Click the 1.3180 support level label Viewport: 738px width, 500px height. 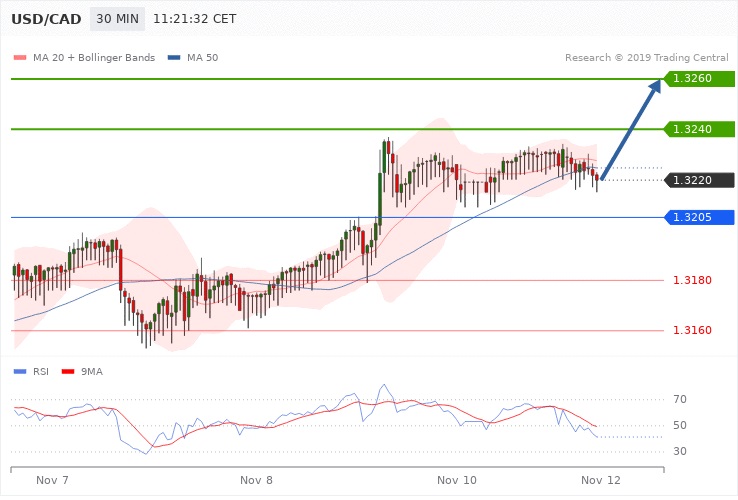point(692,280)
